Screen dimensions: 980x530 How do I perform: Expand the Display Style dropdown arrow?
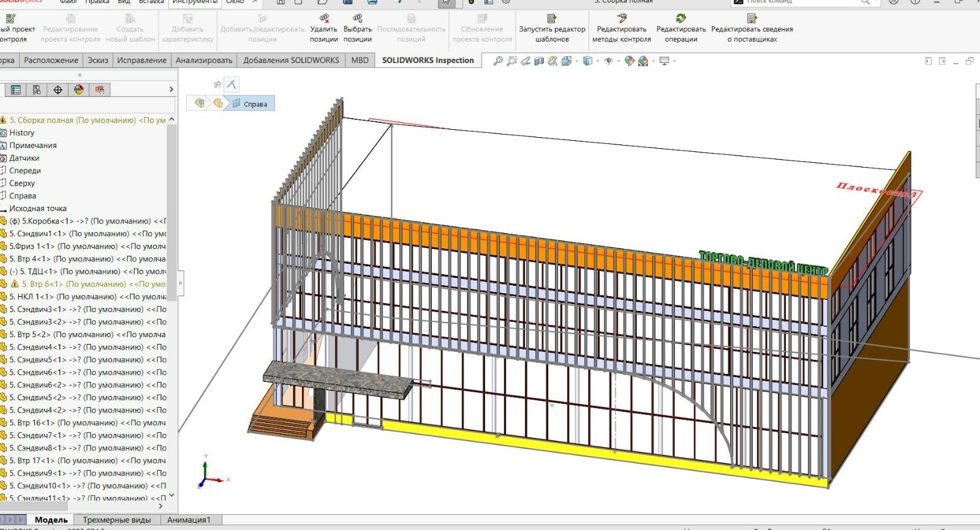pos(598,61)
